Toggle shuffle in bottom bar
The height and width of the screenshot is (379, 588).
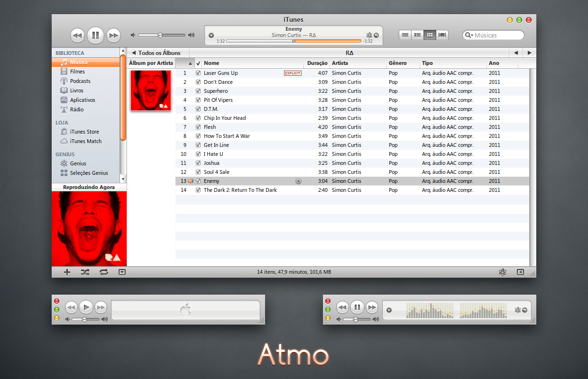click(x=85, y=272)
